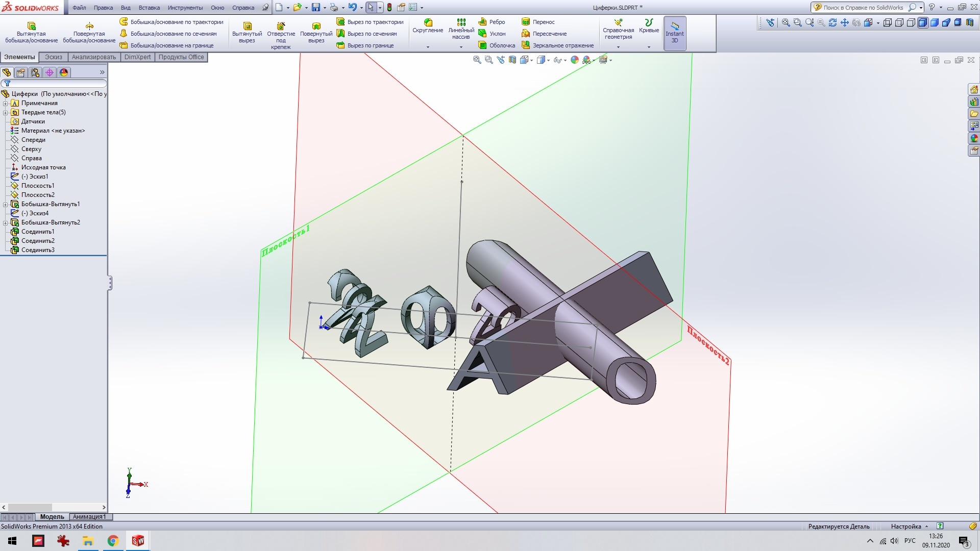Select the Extruded Boss/Base tool (Вытянутая бобышка)
The width and height of the screenshot is (980, 551).
point(31,32)
